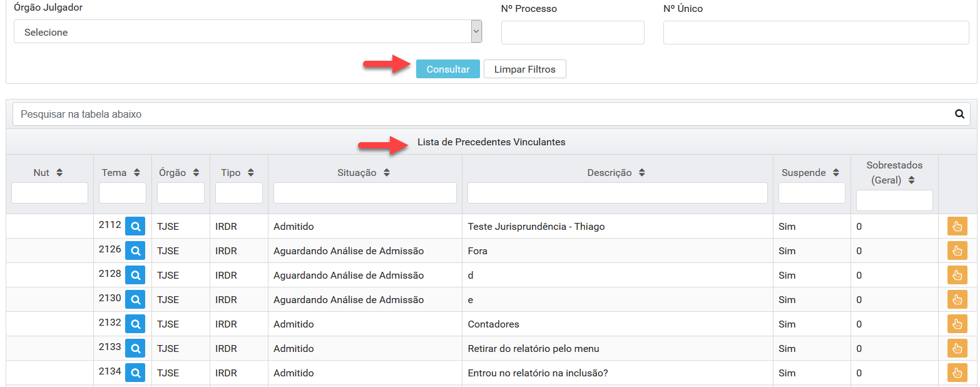Select orange hand action for Contadores row

[957, 324]
